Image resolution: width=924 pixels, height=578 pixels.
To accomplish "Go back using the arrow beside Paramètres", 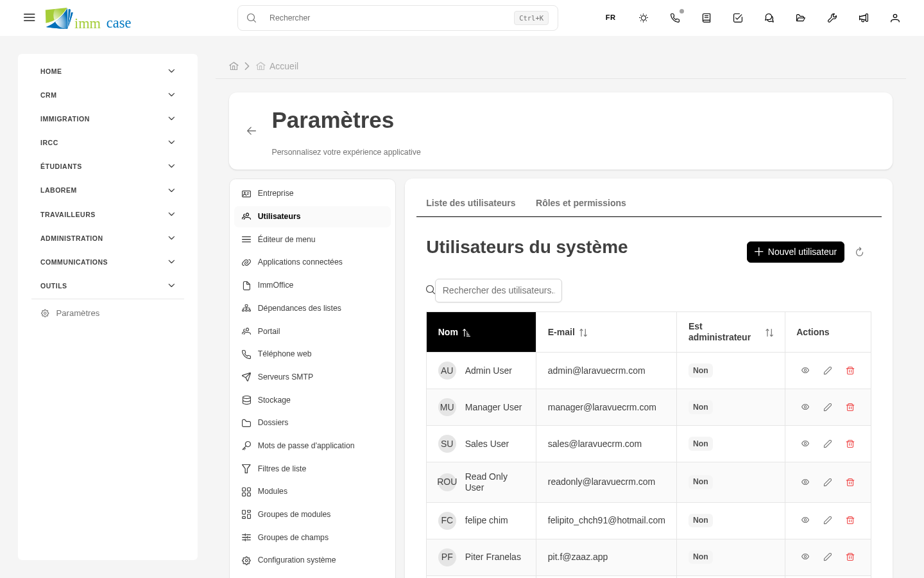I will pos(252,131).
